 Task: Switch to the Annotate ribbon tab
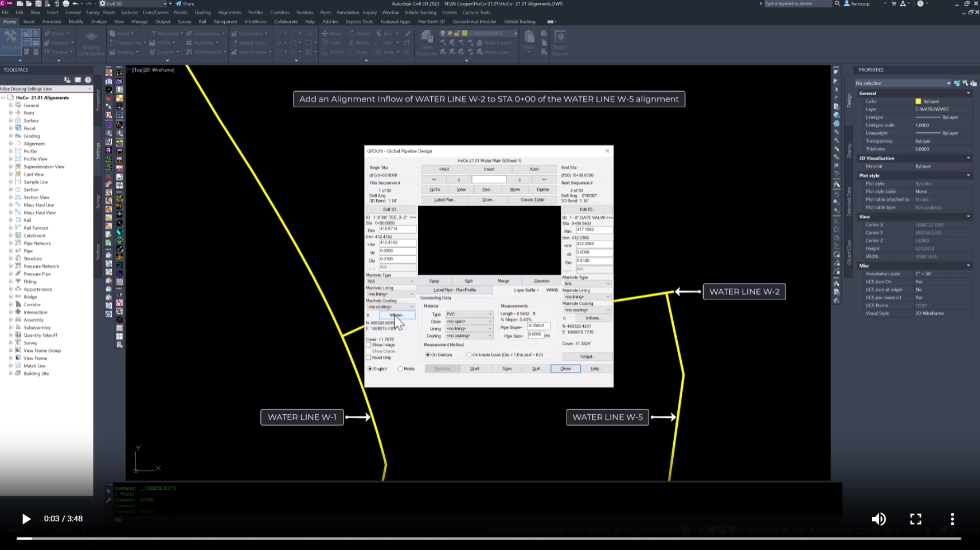coord(52,22)
